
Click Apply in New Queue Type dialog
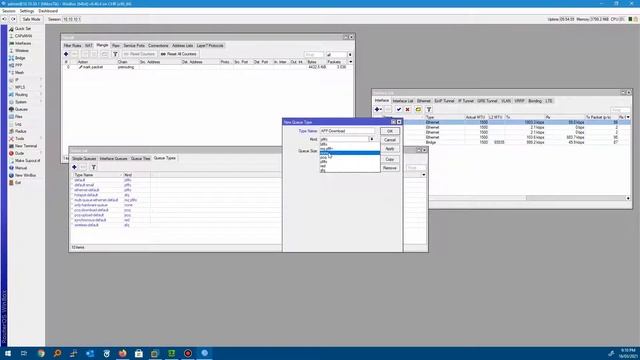pos(390,149)
